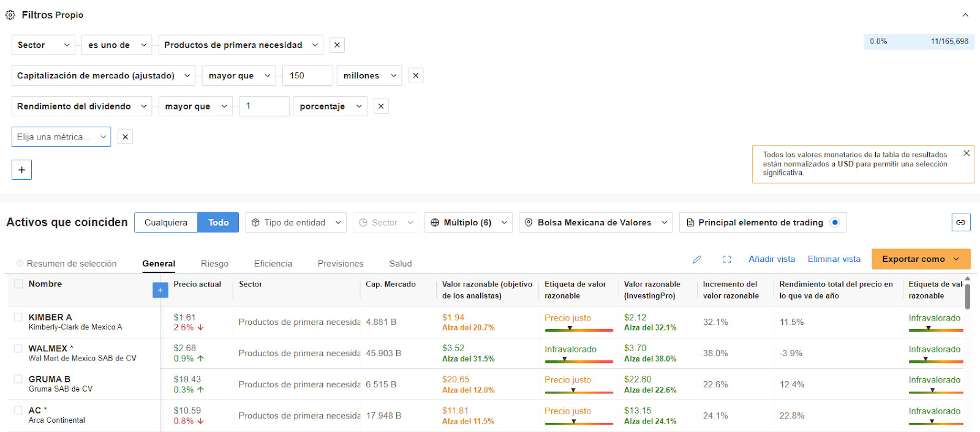The image size is (980, 432).
Task: Remove the empty metric filter row
Action: [x=125, y=137]
